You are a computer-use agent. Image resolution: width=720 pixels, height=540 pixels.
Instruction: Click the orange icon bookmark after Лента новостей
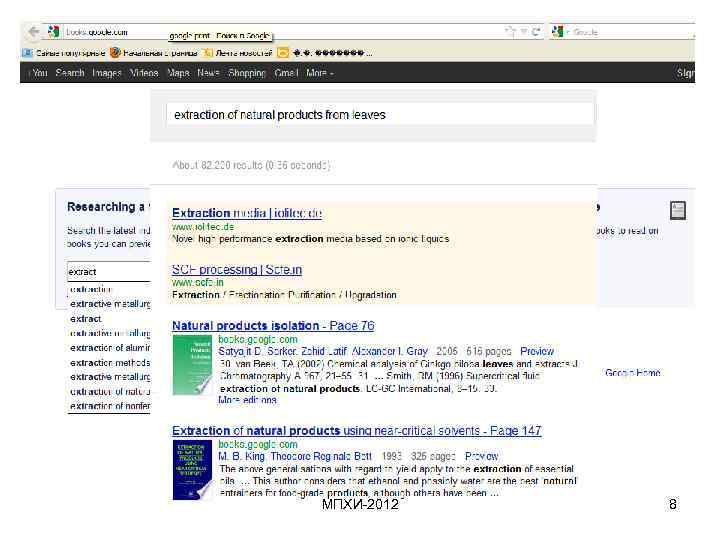283,53
